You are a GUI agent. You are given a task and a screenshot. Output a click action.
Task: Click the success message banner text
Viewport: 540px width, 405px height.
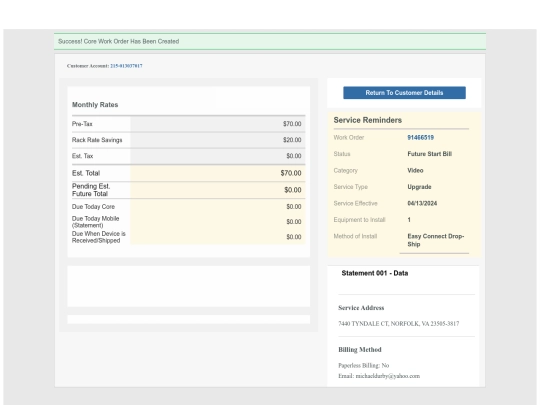(x=118, y=41)
